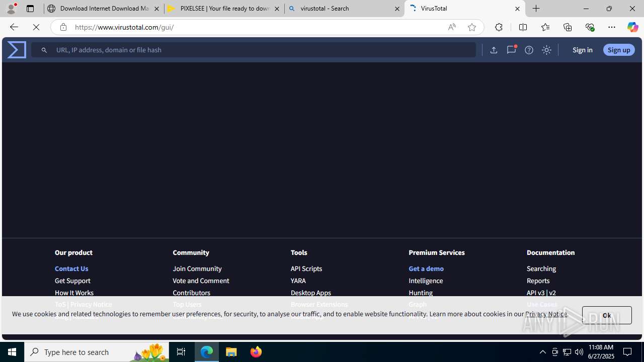The image size is (644, 362).
Task: Open Split screen icon
Action: coord(523,27)
